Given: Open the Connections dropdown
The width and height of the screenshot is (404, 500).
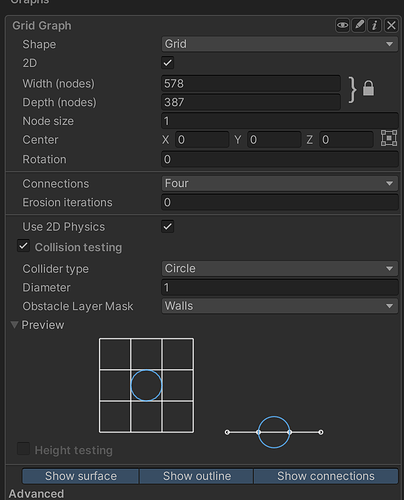Looking at the screenshot, I should pos(280,183).
